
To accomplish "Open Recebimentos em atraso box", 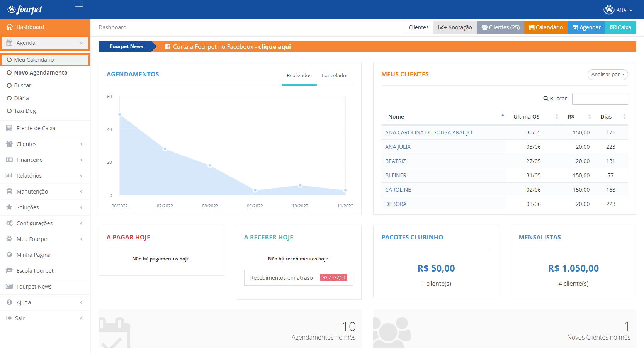I will (x=299, y=278).
